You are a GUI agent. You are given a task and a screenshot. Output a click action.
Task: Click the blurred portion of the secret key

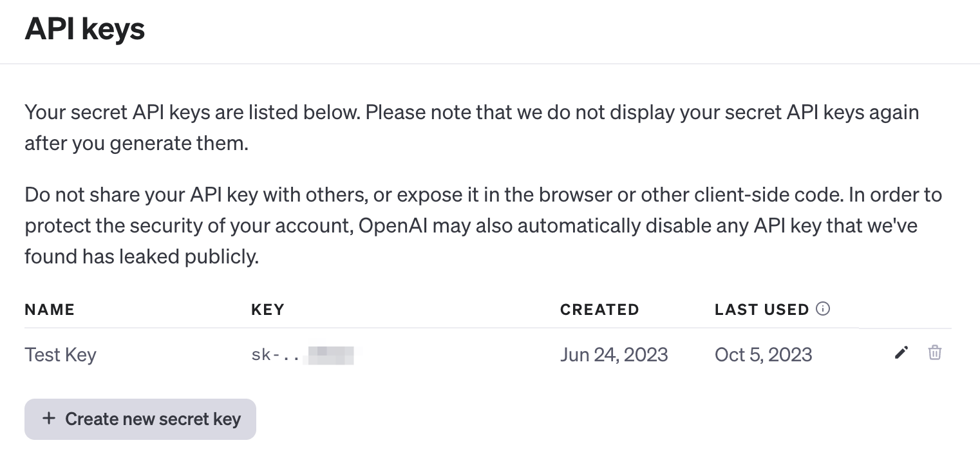[331, 355]
